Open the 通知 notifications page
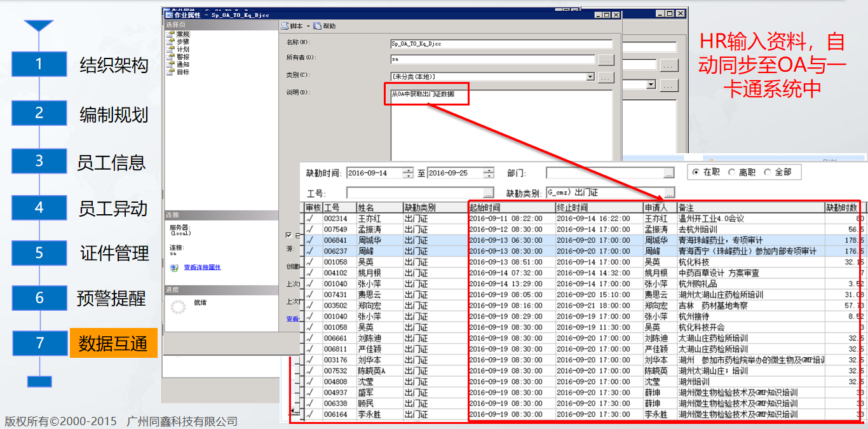868x429 pixels. click(182, 65)
